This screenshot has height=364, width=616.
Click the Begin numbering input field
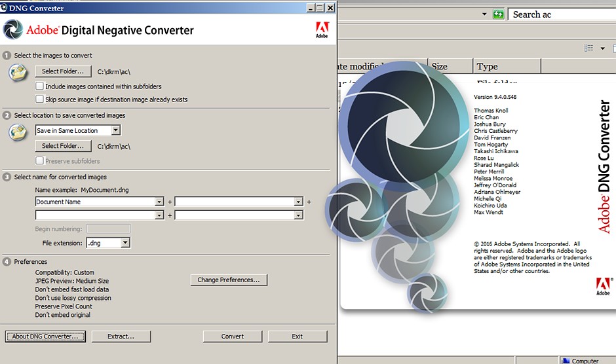pyautogui.click(x=108, y=229)
